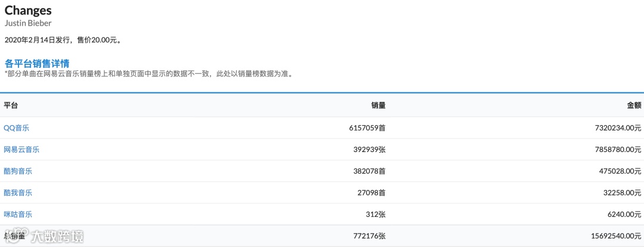Open the 咪咕音乐 platform link

pyautogui.click(x=18, y=215)
